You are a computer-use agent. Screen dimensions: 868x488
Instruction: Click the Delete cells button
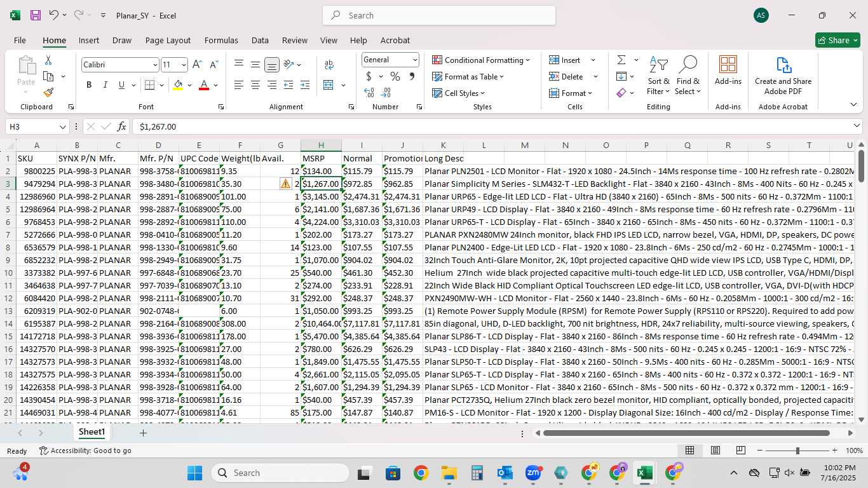[566, 76]
